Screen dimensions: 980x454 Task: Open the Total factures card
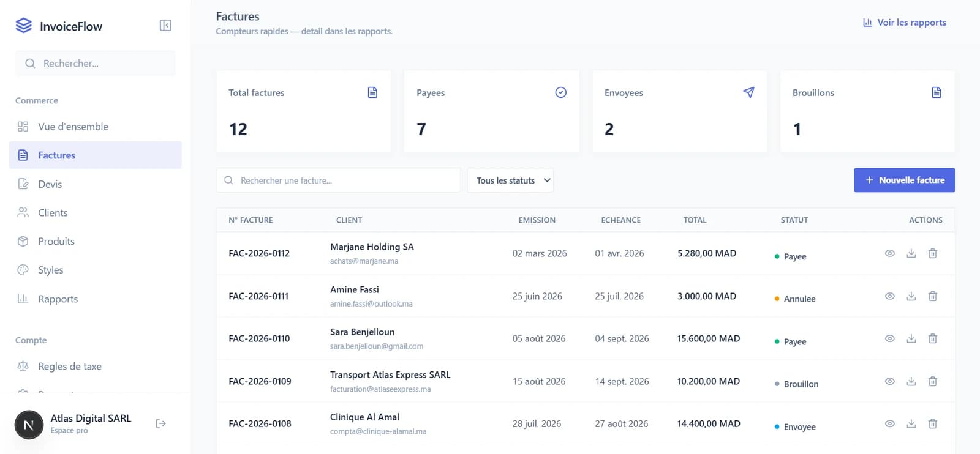[x=304, y=111]
